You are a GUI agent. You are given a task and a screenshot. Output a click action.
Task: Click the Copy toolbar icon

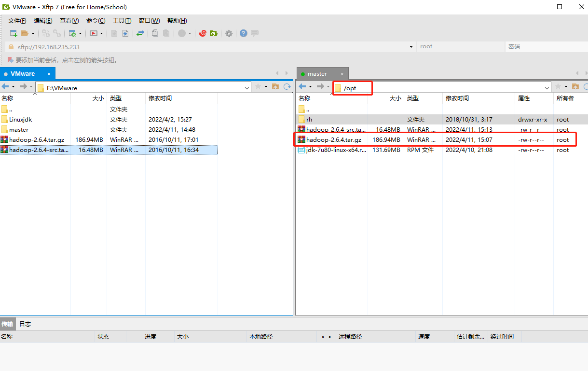[155, 33]
